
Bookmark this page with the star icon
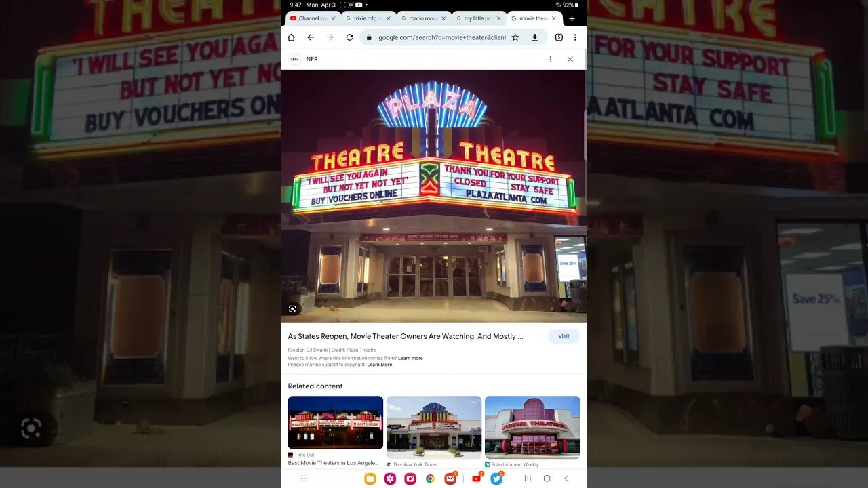click(x=515, y=37)
